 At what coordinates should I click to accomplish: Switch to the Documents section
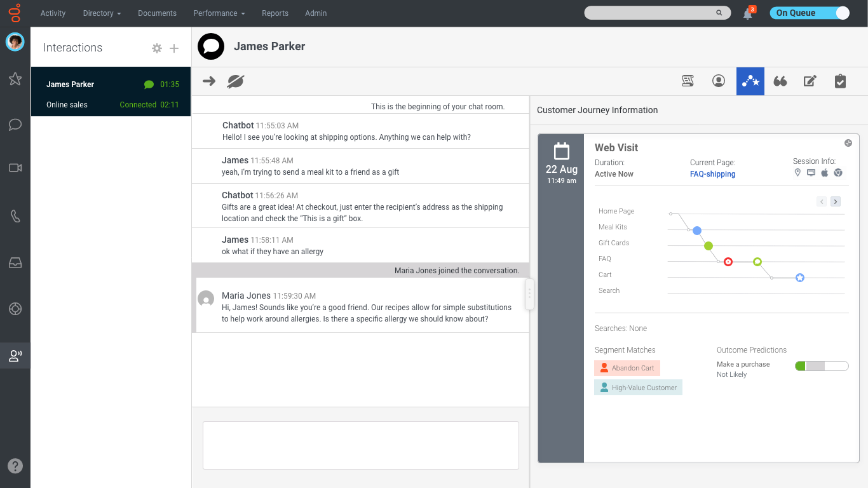[x=157, y=13]
